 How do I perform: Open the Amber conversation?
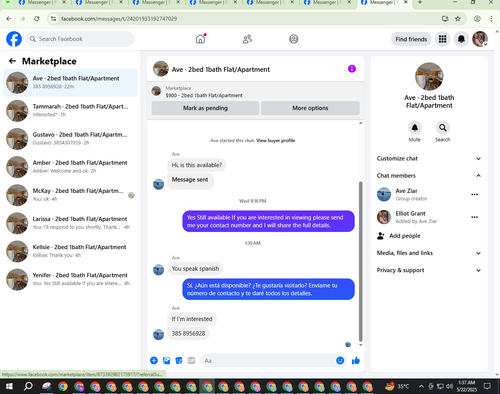coord(70,167)
